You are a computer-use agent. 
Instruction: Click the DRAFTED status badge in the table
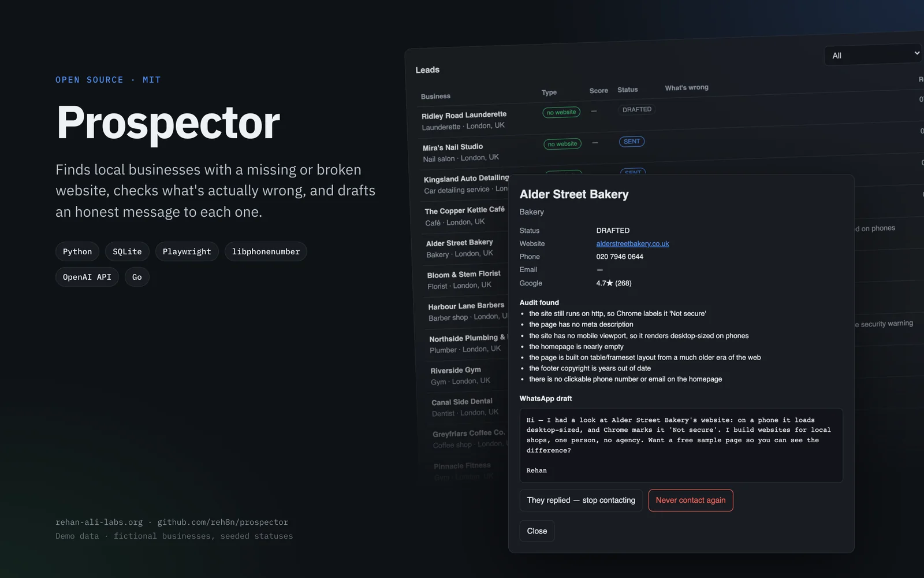pos(637,109)
